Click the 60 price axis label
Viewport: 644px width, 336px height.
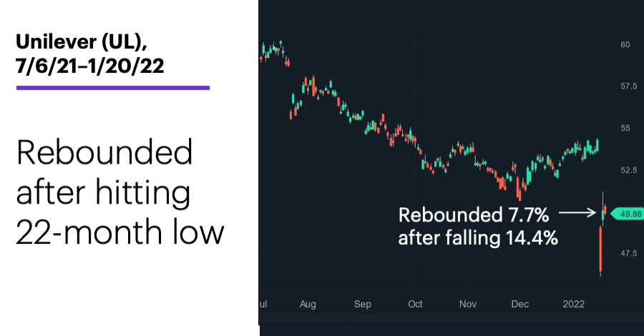(x=625, y=44)
